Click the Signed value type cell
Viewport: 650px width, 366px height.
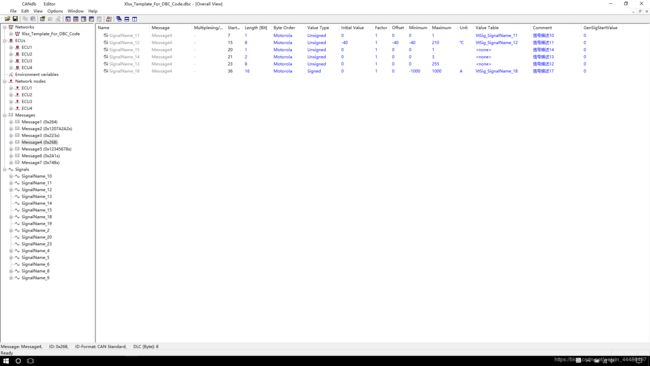pyautogui.click(x=314, y=71)
